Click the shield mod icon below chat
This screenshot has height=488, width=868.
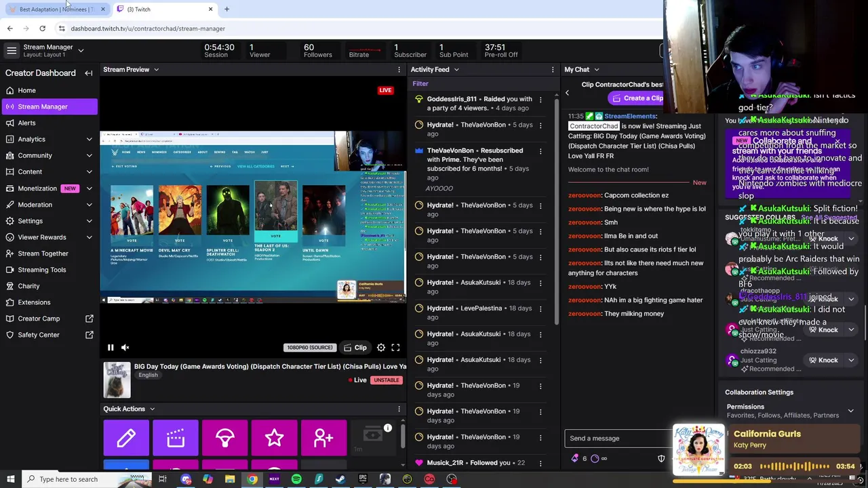point(661,459)
